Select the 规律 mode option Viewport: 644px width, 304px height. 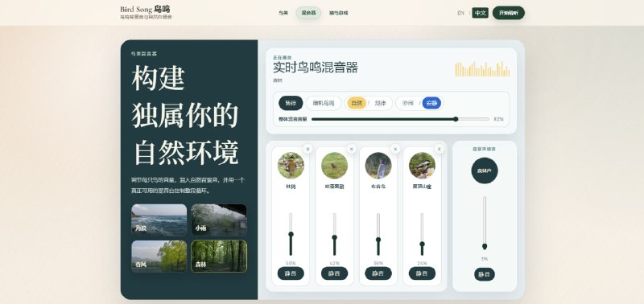tap(380, 104)
